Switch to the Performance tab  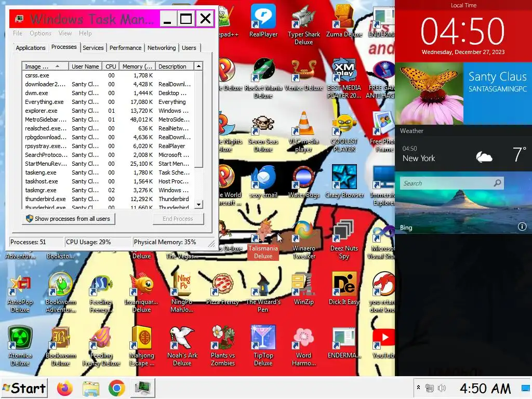click(x=125, y=48)
